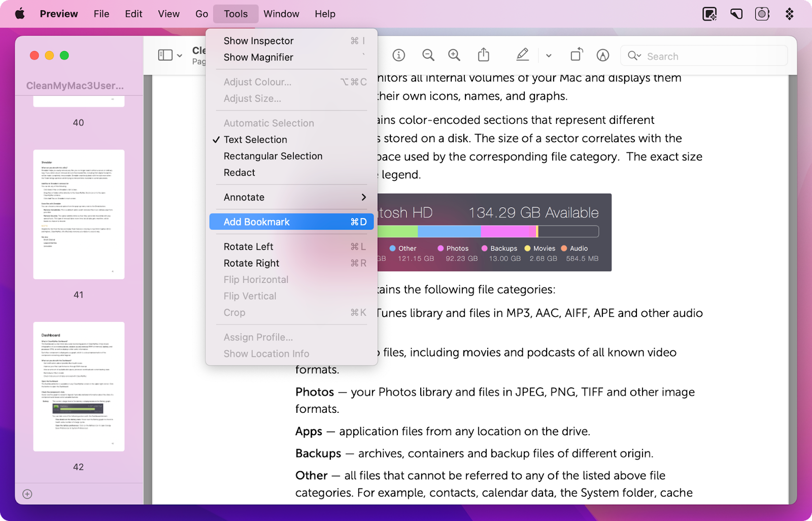Click CleanMyMac3User sidebar document title
The width and height of the screenshot is (812, 521).
(75, 85)
